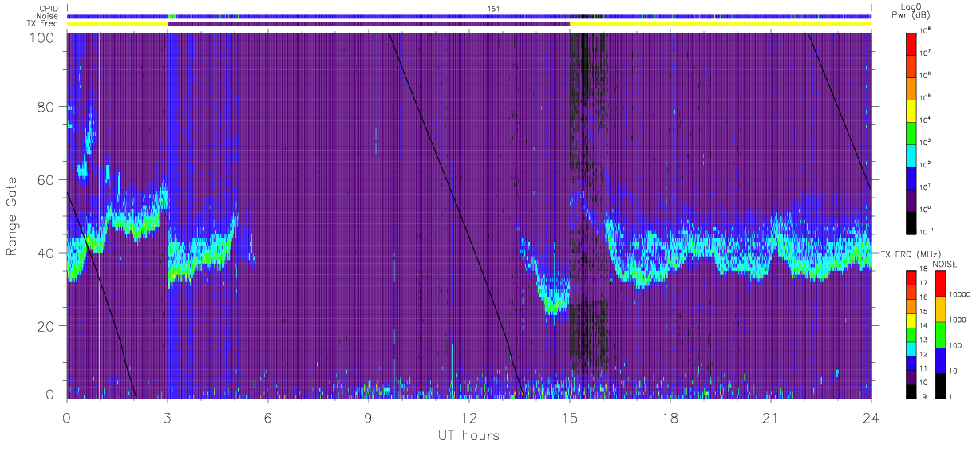The width and height of the screenshot is (980, 452).
Task: Click the '1000' label on NOISE colorbar
Action: coord(959,320)
